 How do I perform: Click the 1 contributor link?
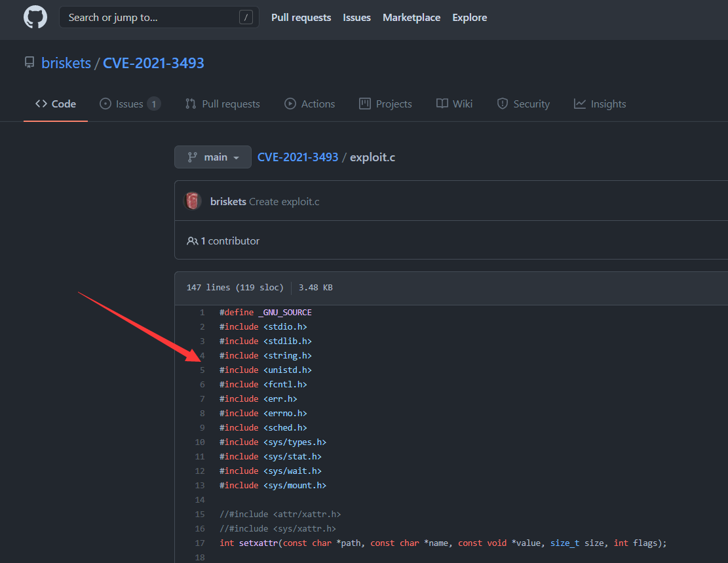click(x=230, y=241)
